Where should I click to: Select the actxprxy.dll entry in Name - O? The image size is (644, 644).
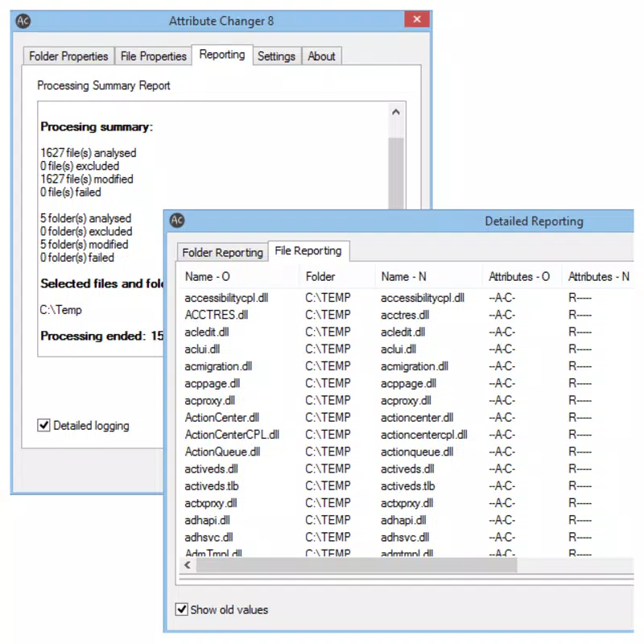[x=211, y=503]
